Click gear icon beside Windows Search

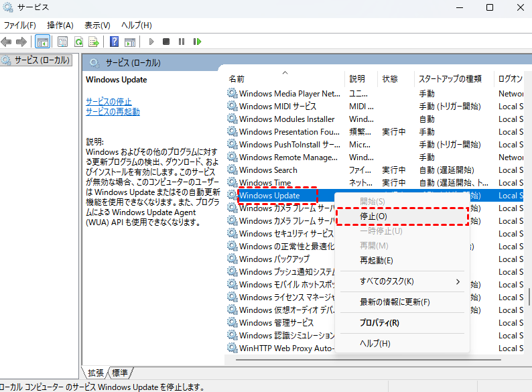click(232, 170)
